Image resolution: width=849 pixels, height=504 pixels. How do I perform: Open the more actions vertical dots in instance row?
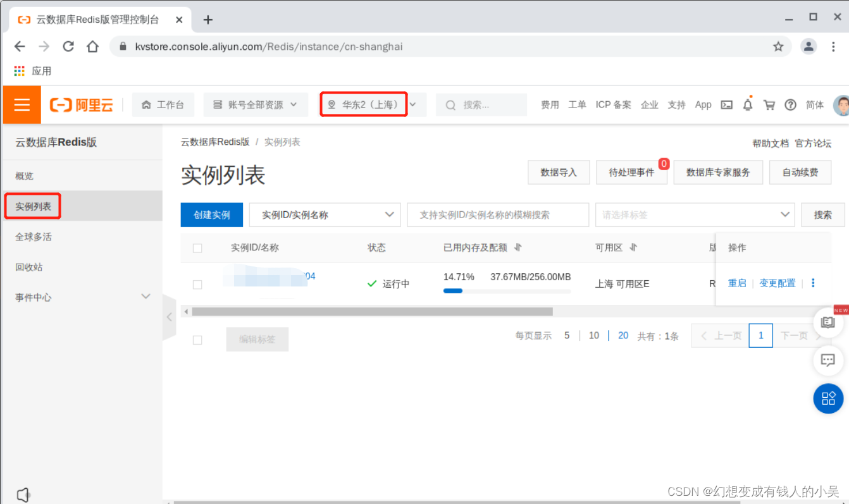(813, 283)
